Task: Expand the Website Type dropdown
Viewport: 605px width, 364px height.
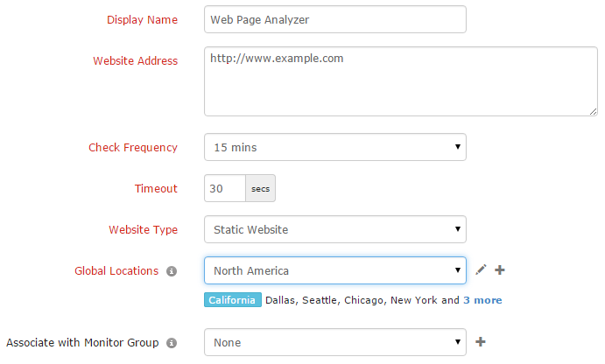Action: tap(334, 229)
